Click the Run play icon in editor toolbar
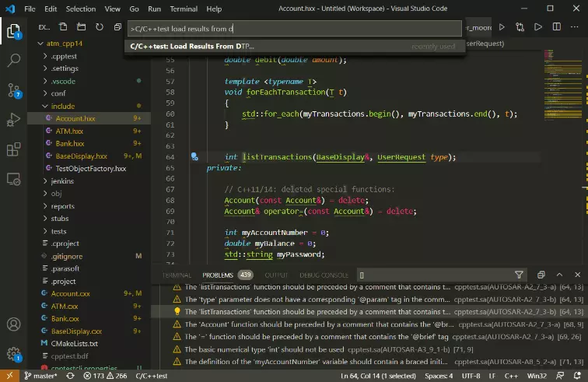The width and height of the screenshot is (588, 382). 502,27
